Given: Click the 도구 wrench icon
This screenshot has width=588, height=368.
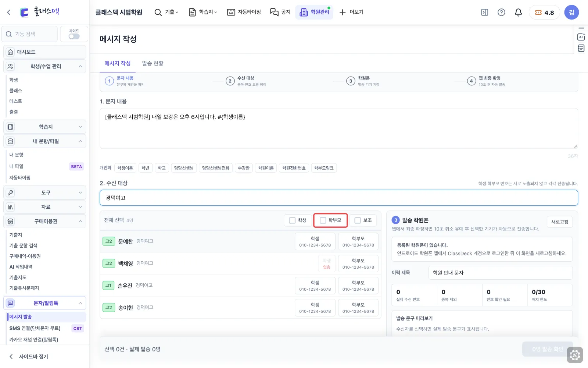Looking at the screenshot, I should click(x=10, y=192).
